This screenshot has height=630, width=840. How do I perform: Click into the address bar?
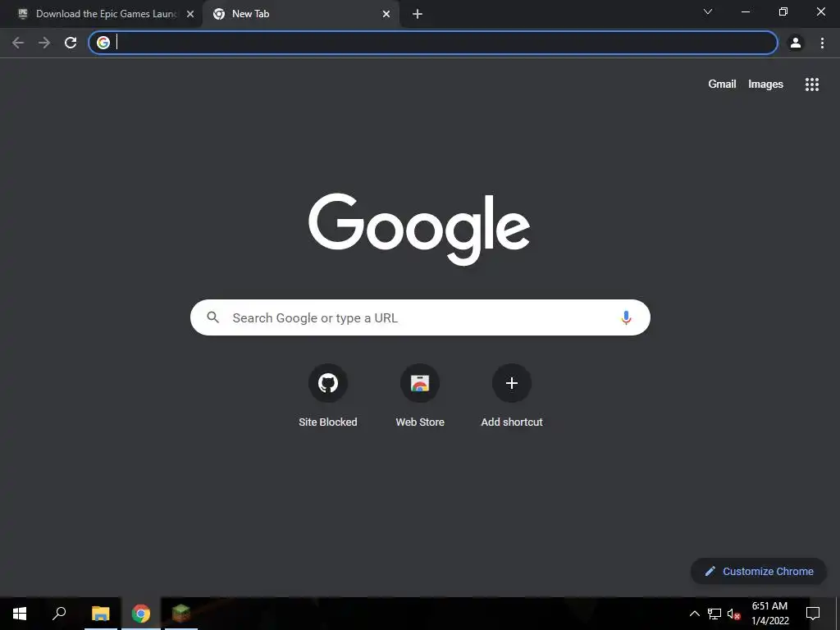[433, 43]
